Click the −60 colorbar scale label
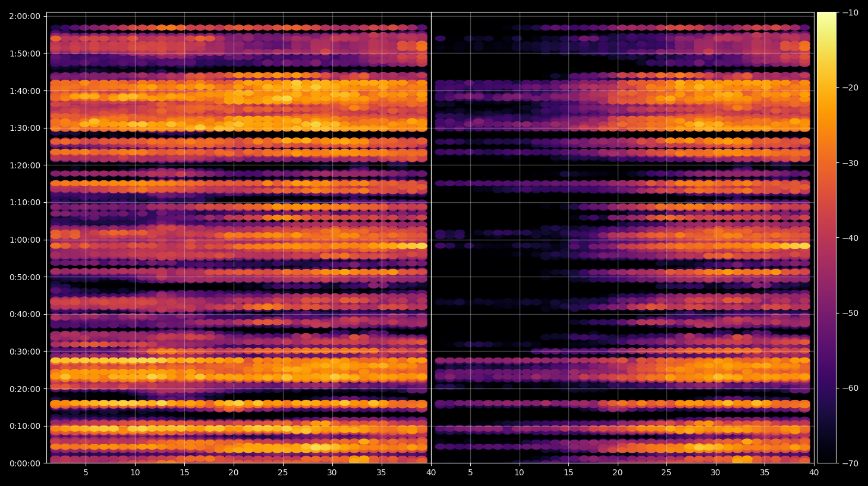 [850, 388]
